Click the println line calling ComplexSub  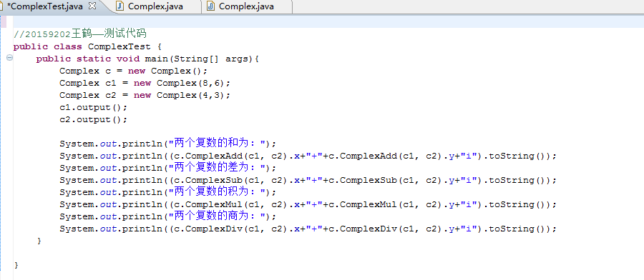pyautogui.click(x=308, y=181)
